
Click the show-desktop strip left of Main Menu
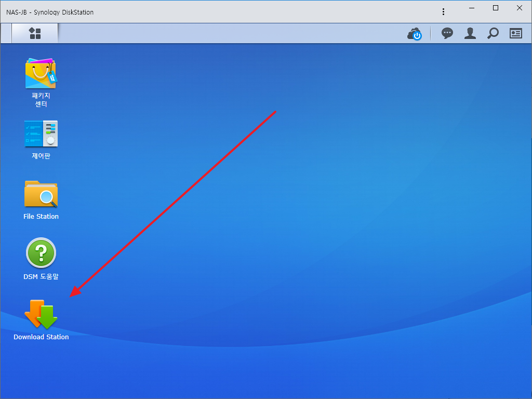(x=6, y=33)
